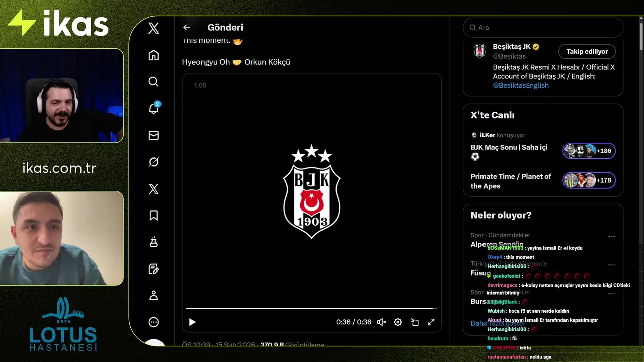Click the 0:36 / 0:36 timestamp
644x362 pixels.
(354, 322)
